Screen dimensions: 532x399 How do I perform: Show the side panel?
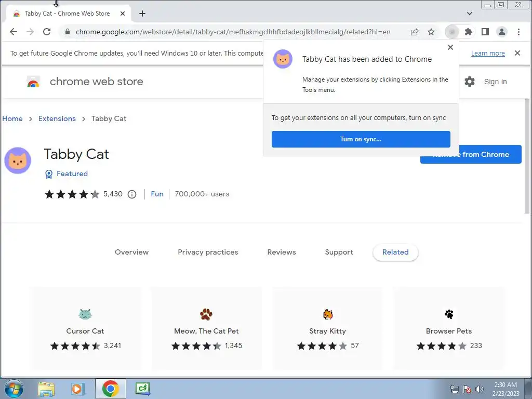click(x=485, y=32)
